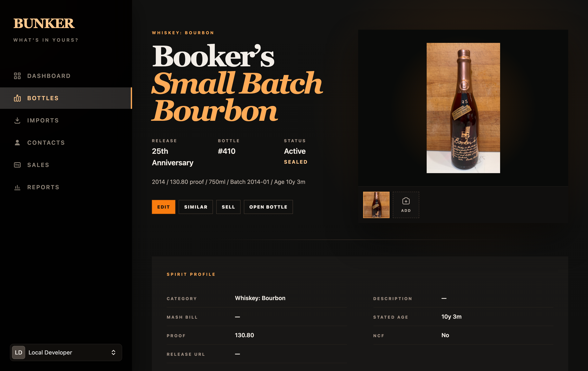Select the bottle photo thumbnail
This screenshot has width=588, height=371.
pyautogui.click(x=376, y=205)
